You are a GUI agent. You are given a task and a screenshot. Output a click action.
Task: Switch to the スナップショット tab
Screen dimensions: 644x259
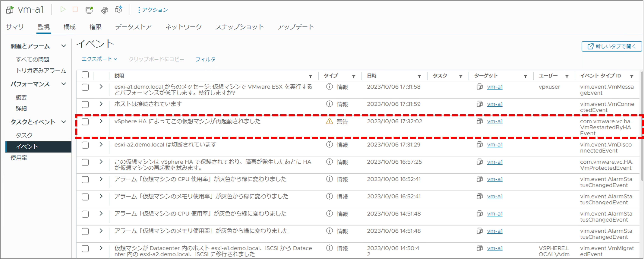pos(239,27)
